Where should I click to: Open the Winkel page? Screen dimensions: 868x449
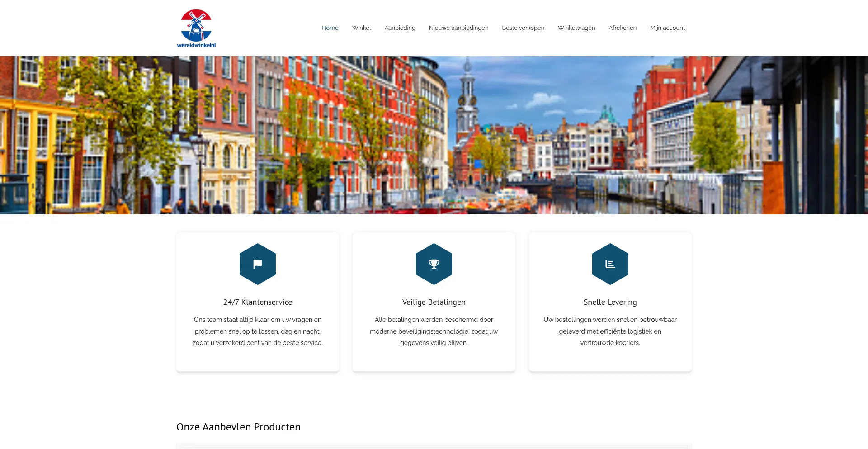(361, 28)
